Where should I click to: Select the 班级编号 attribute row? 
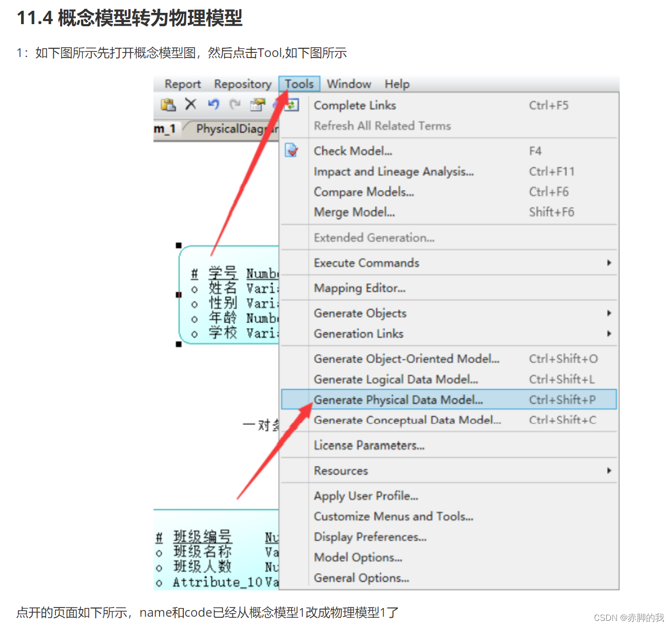pos(217,537)
